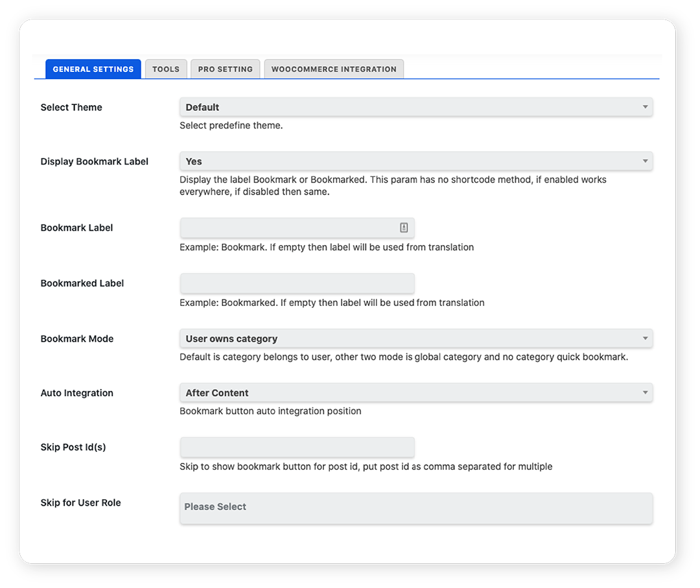Click the 'Select Theme' label
The width and height of the screenshot is (700, 588).
click(x=71, y=107)
